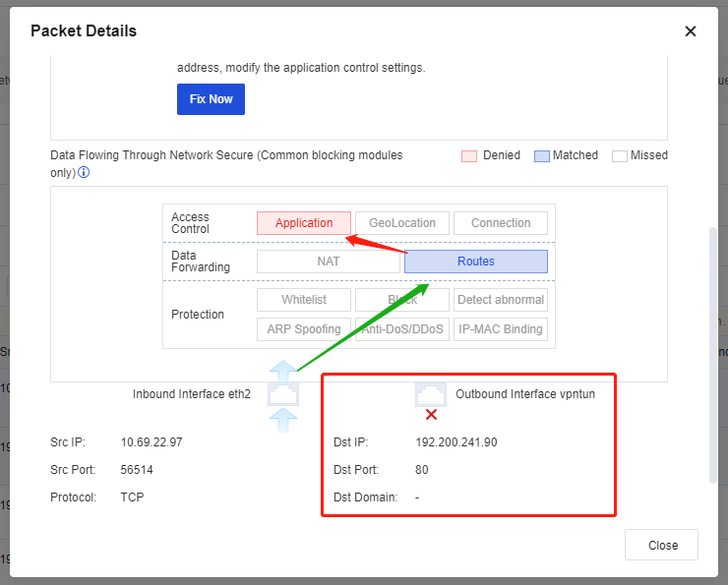728x585 pixels.
Task: Click the outbound interface vpntun port icon
Action: [x=431, y=394]
